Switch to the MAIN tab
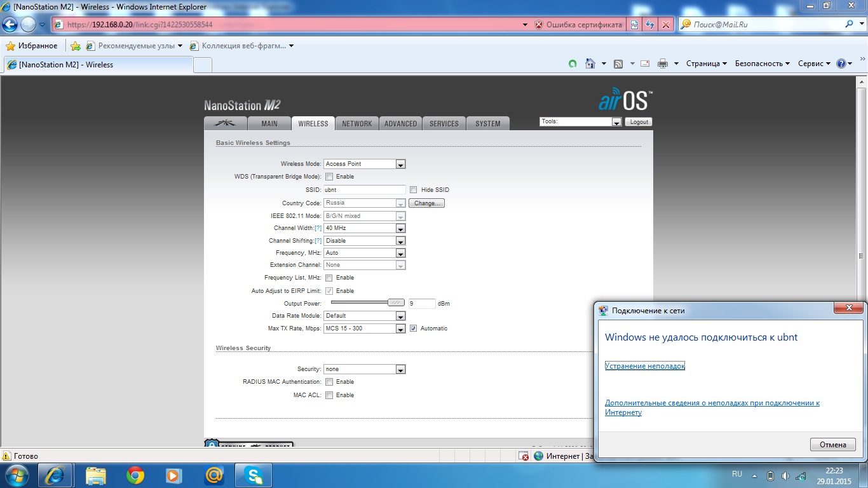This screenshot has width=868, height=488. coord(269,123)
